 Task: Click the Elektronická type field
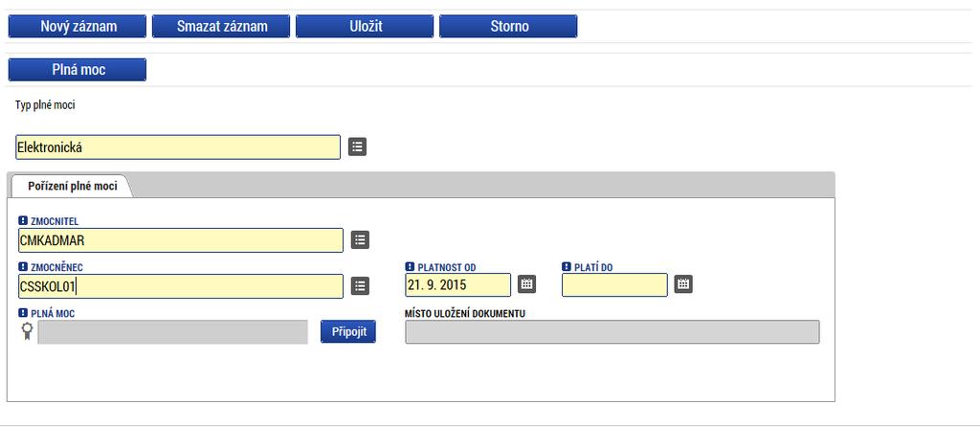[178, 147]
